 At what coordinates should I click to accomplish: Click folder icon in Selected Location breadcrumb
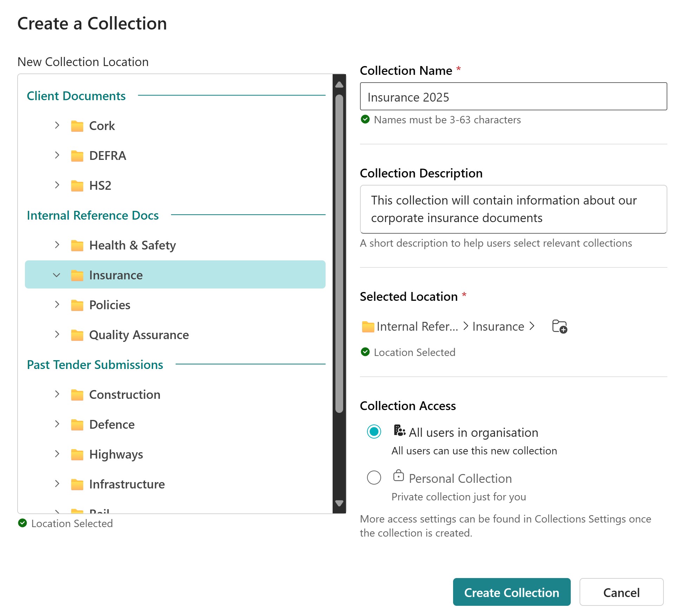pos(368,326)
